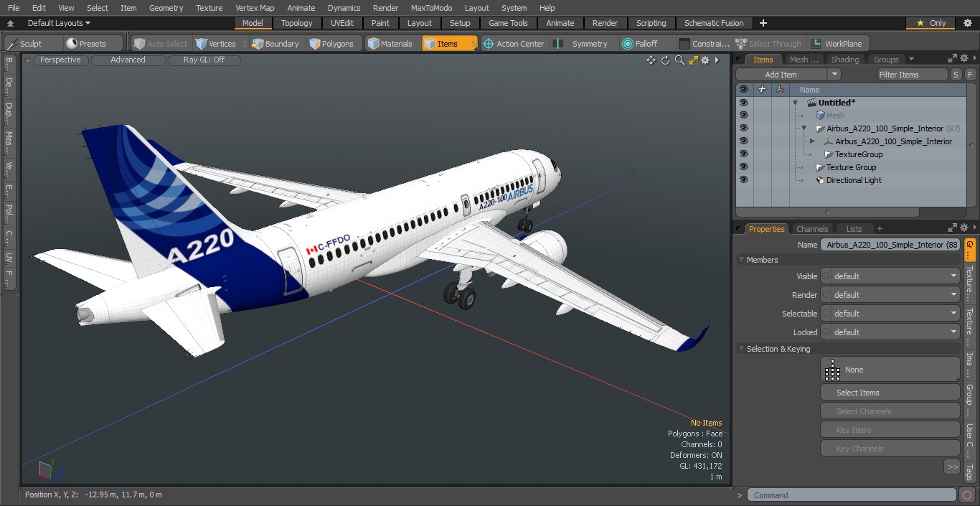This screenshot has width=980, height=506.
Task: Click the S filter button
Action: pos(956,75)
